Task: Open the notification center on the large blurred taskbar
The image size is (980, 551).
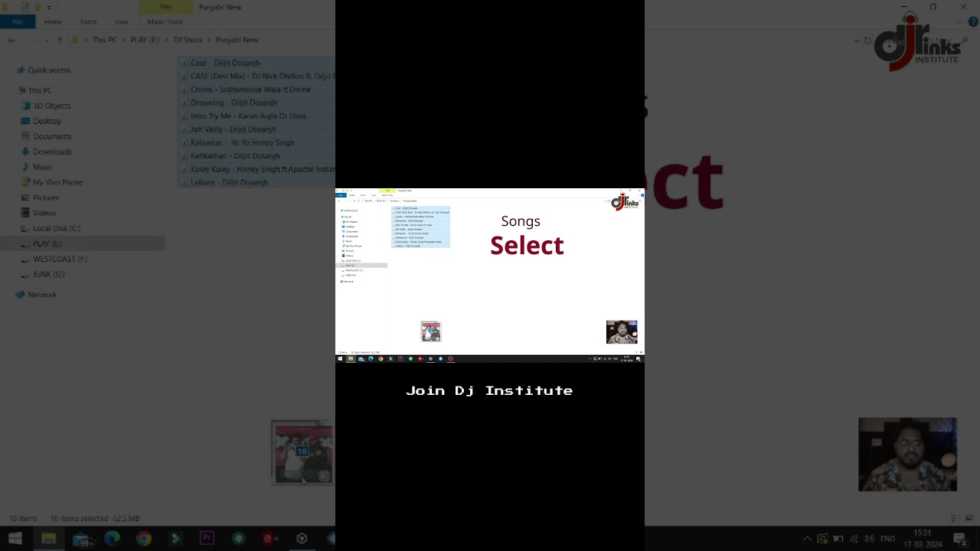Action: coord(959,539)
